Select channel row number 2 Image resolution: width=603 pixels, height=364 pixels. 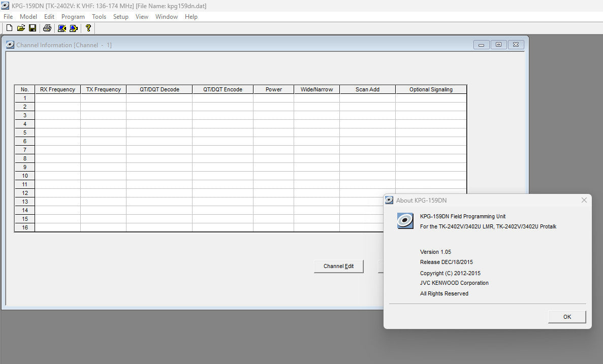tap(24, 107)
